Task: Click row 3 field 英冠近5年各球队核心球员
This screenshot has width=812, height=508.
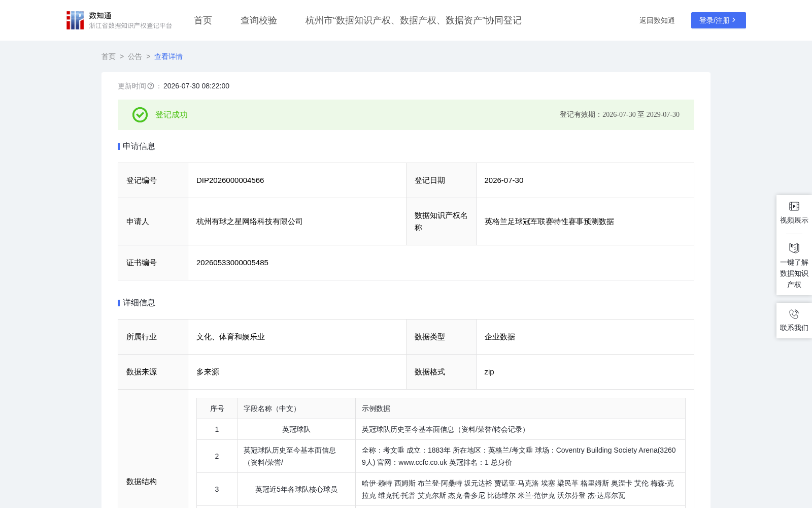Action: (296, 489)
